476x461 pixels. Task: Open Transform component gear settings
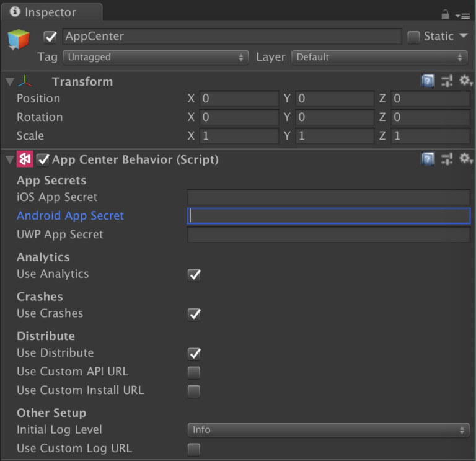coord(465,81)
